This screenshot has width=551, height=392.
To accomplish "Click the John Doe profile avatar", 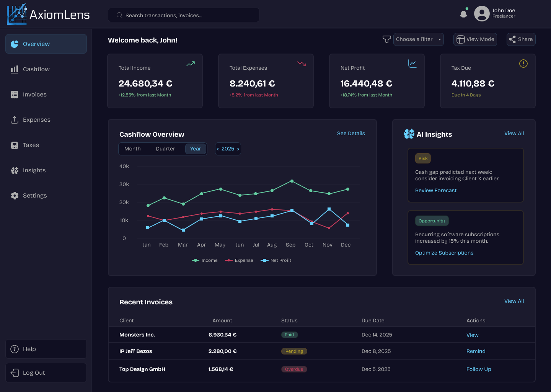I will pos(482,14).
